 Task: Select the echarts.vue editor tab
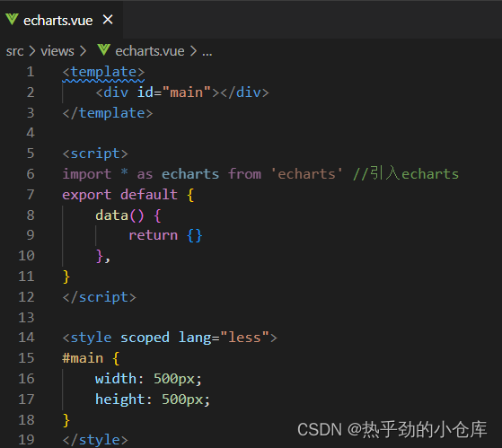tap(61, 20)
